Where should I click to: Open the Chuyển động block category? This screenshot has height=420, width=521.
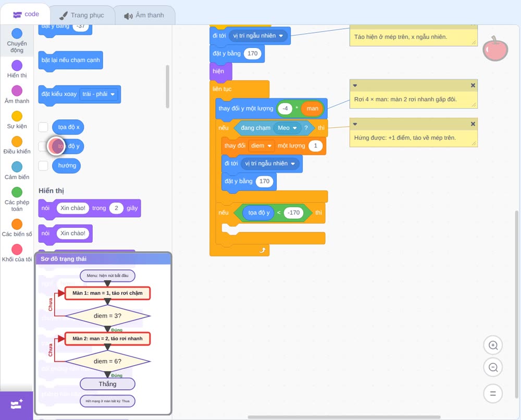pos(17,41)
